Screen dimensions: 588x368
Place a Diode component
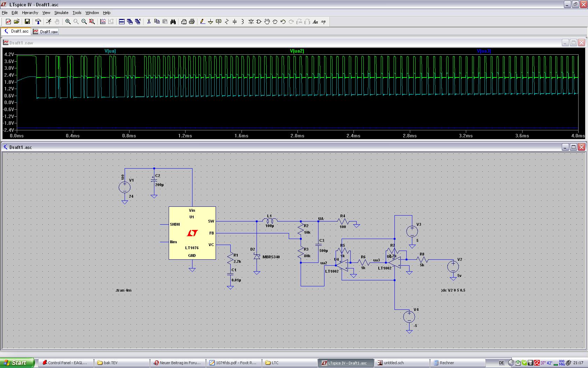(x=251, y=22)
